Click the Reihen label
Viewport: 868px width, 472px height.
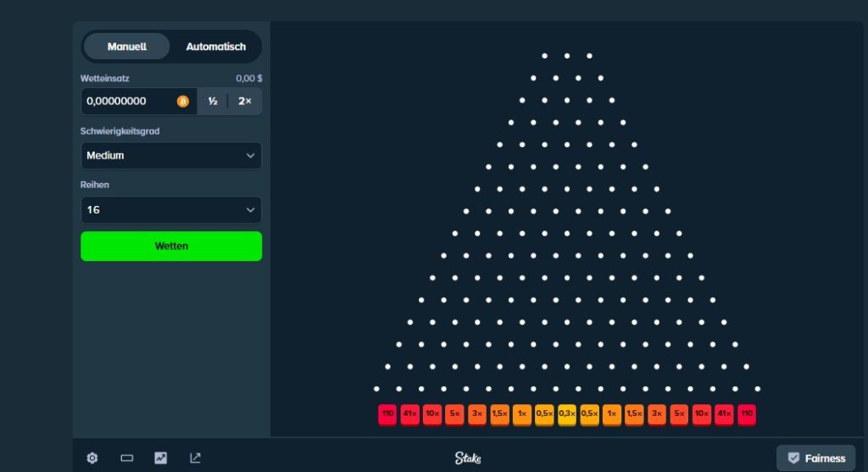[95, 185]
